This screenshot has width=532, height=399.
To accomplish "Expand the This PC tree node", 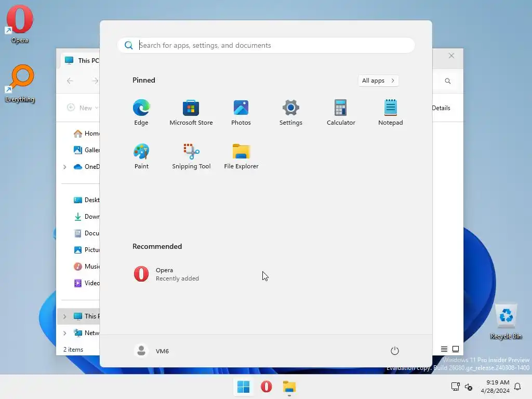I will tap(64, 316).
